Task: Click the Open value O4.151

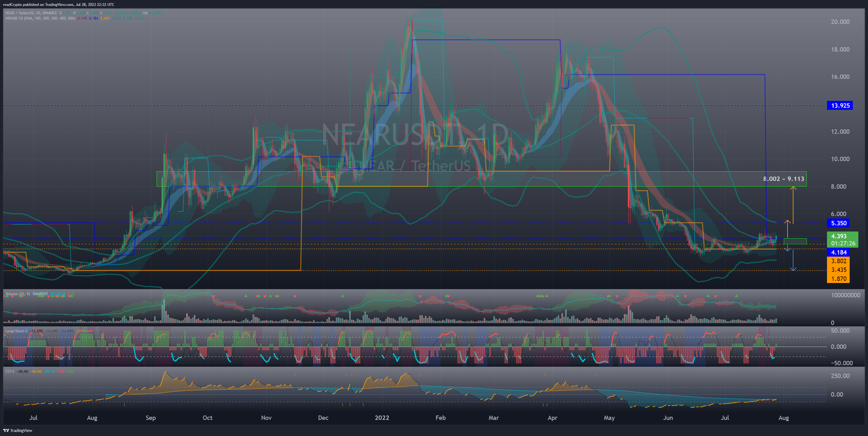Action: (x=65, y=13)
